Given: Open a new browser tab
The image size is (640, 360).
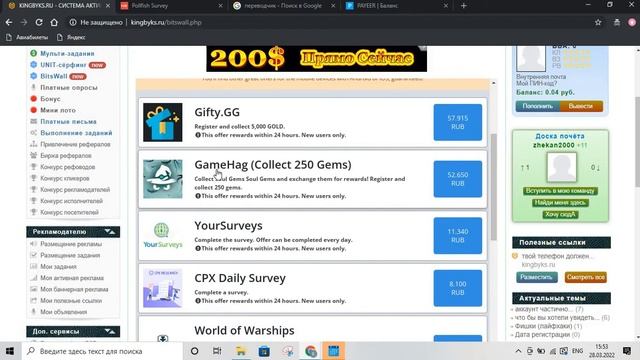Looking at the screenshot, I should [464, 6].
